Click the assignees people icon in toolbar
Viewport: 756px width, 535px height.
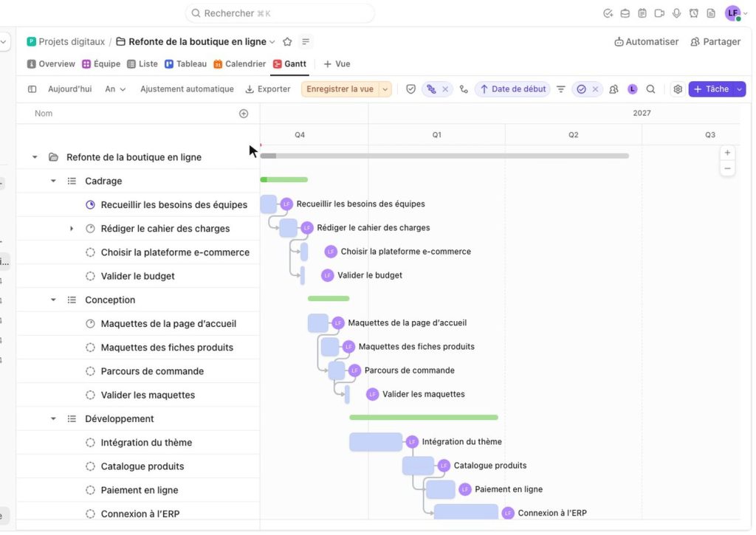point(614,89)
